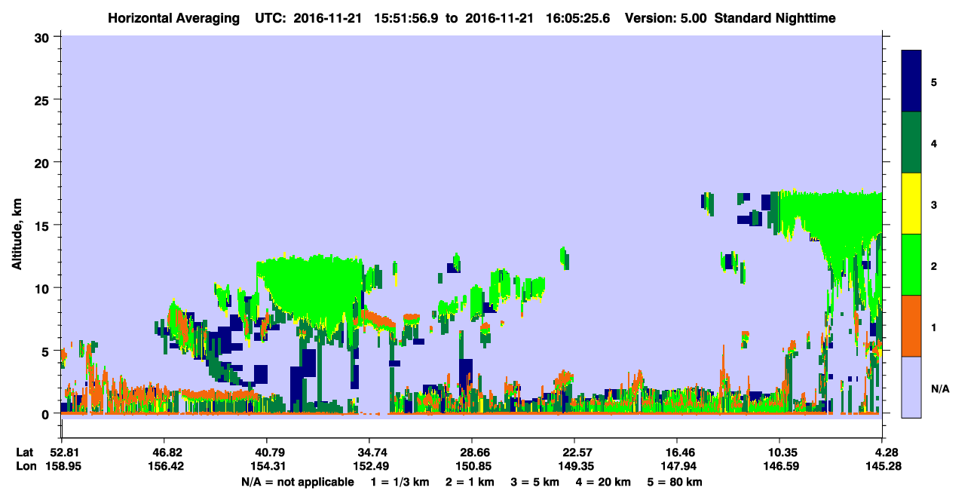Click longitude value '149.35'
This screenshot has height=503, width=980.
tap(574, 467)
